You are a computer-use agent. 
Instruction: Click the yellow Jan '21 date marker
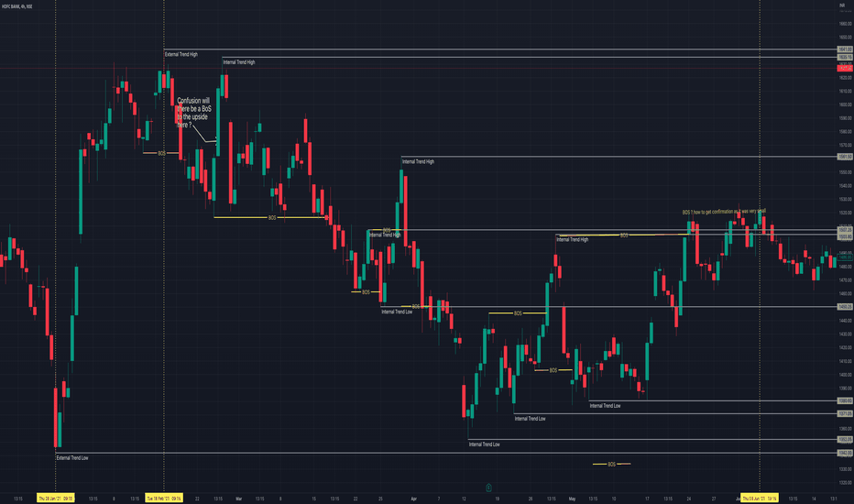(x=56, y=498)
